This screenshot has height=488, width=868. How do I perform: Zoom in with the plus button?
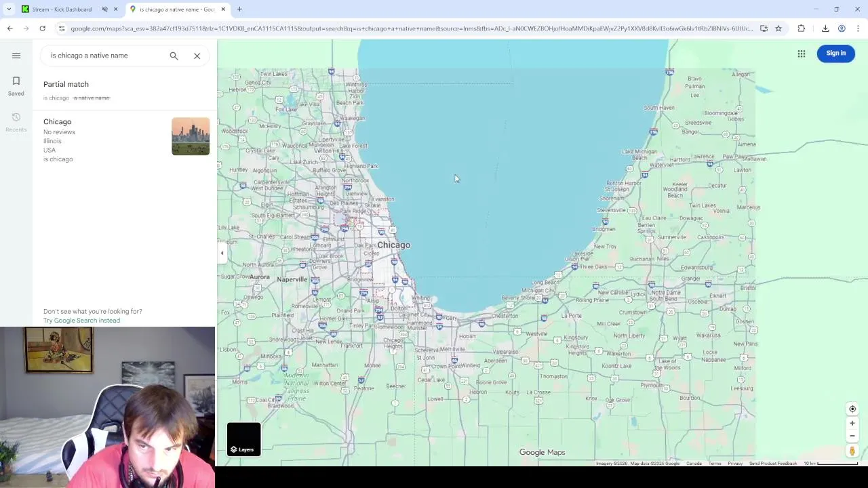pos(852,423)
